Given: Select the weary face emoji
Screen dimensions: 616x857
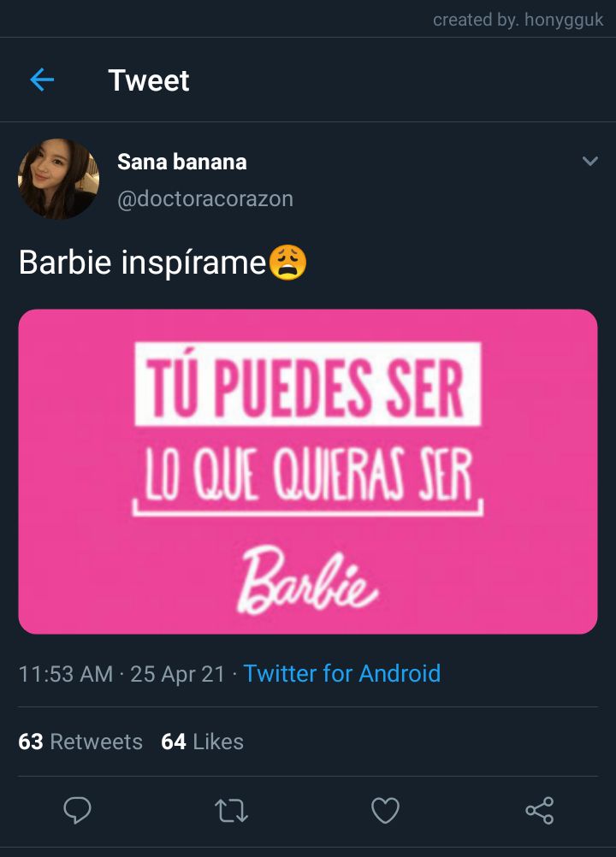Looking at the screenshot, I should pos(288,263).
